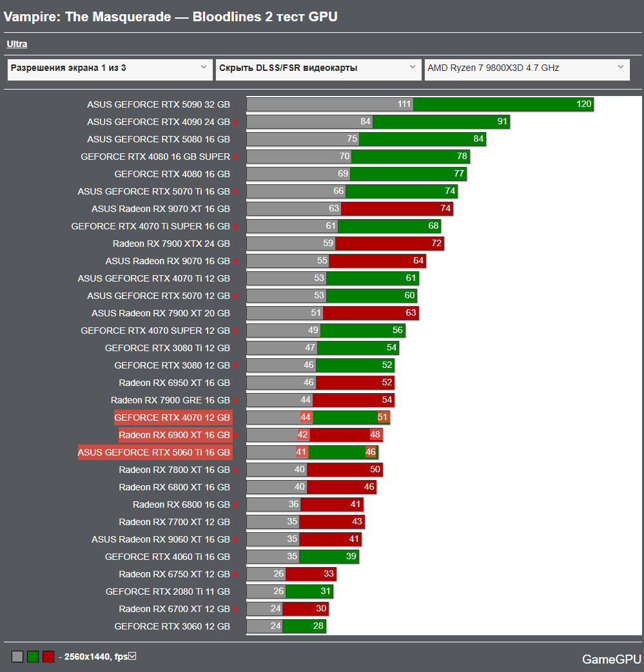
Task: Open the AMD Ryzen 7 9800X3D CPU dropdown
Action: 527,70
